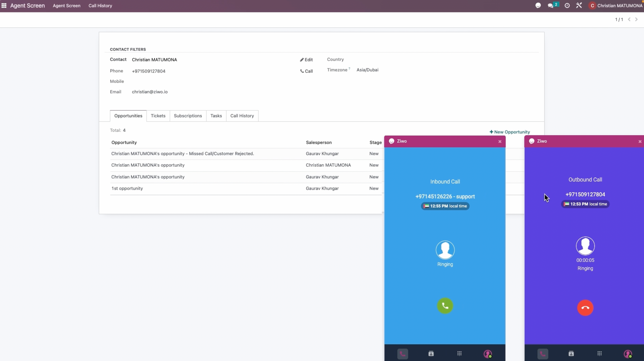Open Christian MATUMONA user menu
The image size is (644, 361).
tap(615, 6)
